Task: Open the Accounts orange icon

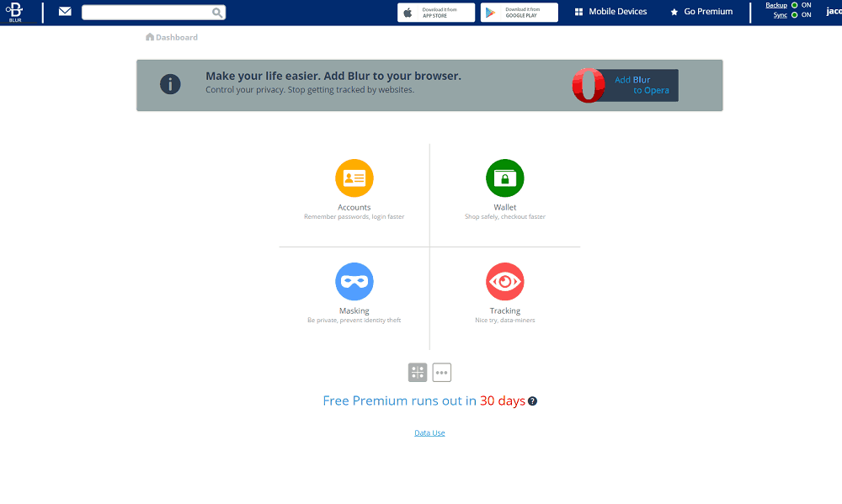Action: (x=354, y=178)
